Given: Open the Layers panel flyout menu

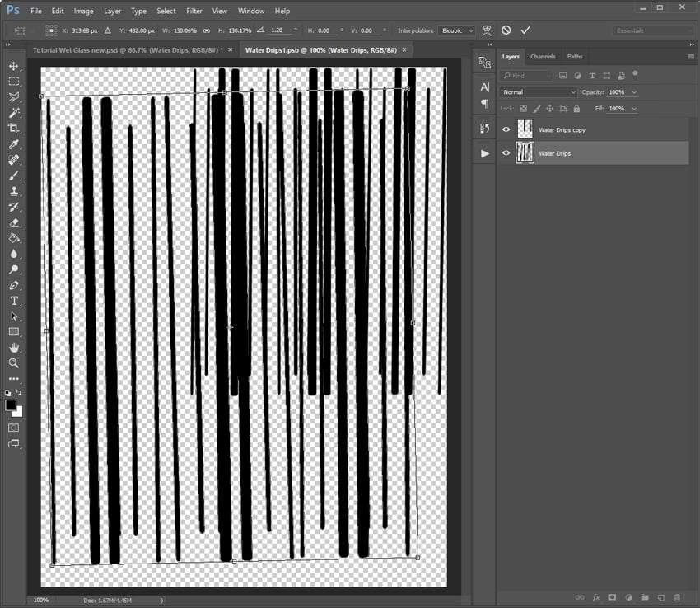Looking at the screenshot, I should (x=691, y=57).
